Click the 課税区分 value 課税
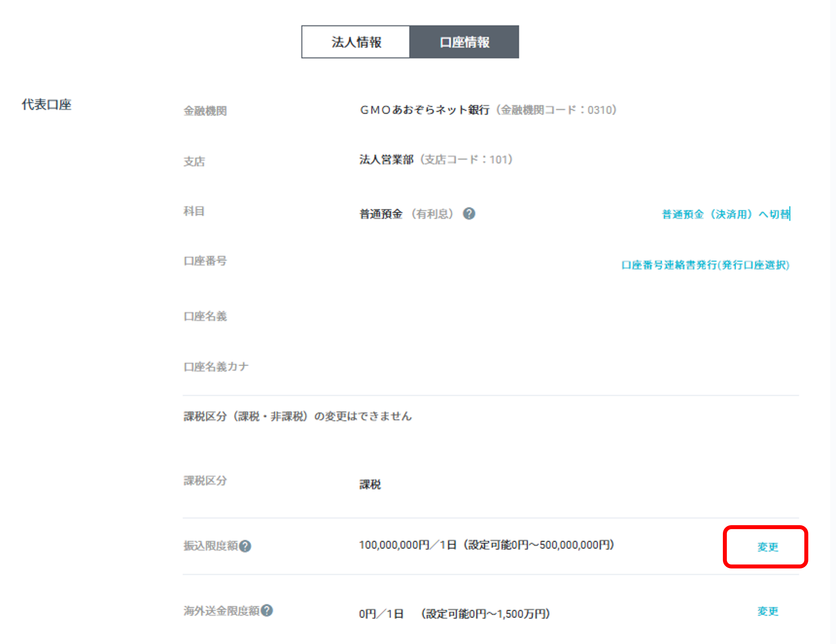 pyautogui.click(x=370, y=484)
